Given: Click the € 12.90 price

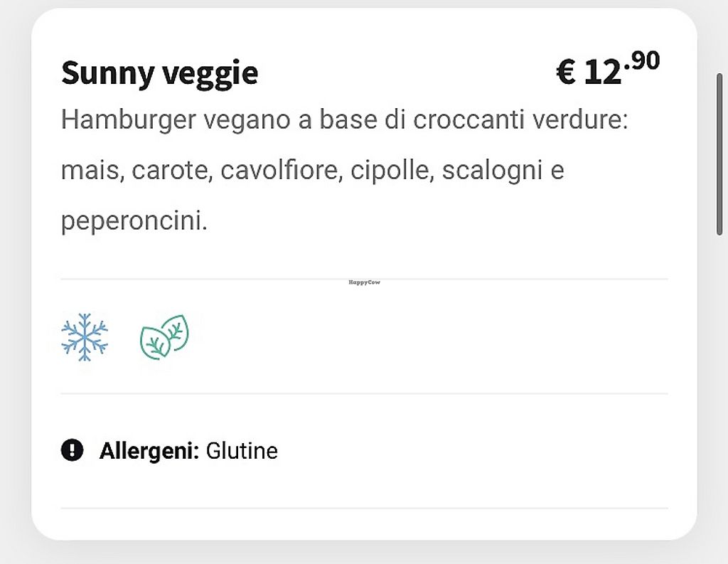Looking at the screenshot, I should coord(606,70).
